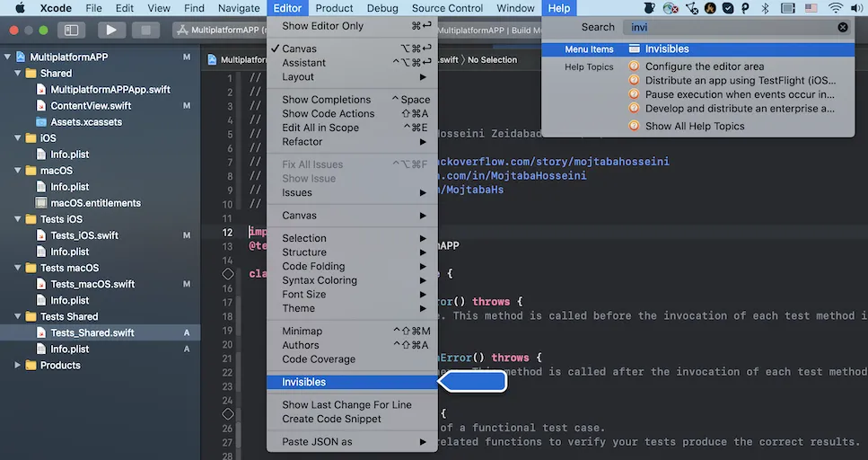Expand the Structure submenu

click(x=352, y=252)
